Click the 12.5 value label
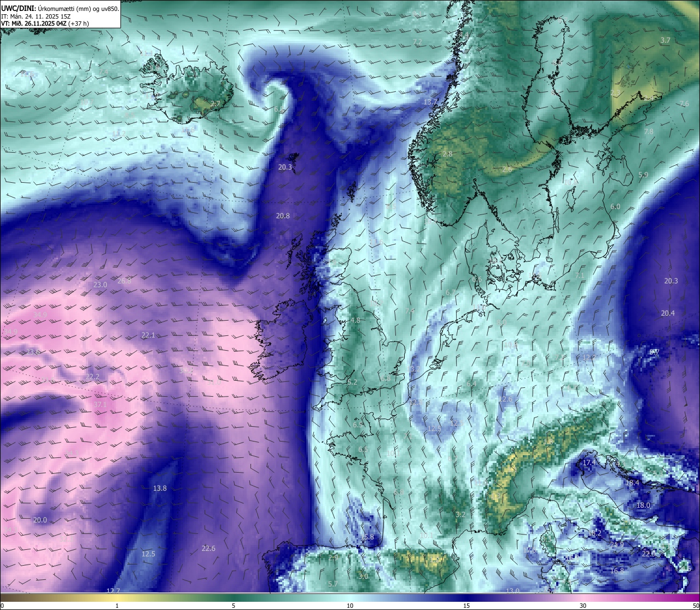The image size is (700, 610). coord(148,554)
